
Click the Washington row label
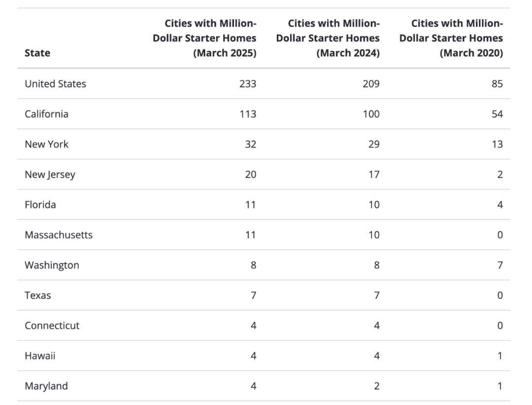(52, 265)
